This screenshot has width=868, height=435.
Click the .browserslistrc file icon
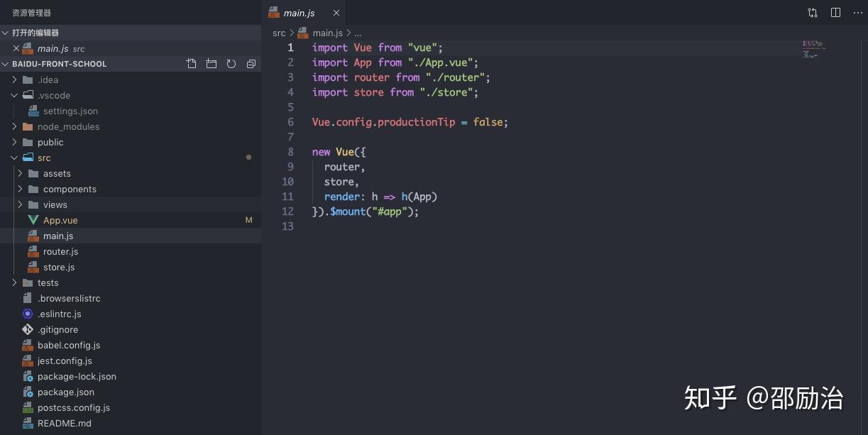[x=28, y=298]
